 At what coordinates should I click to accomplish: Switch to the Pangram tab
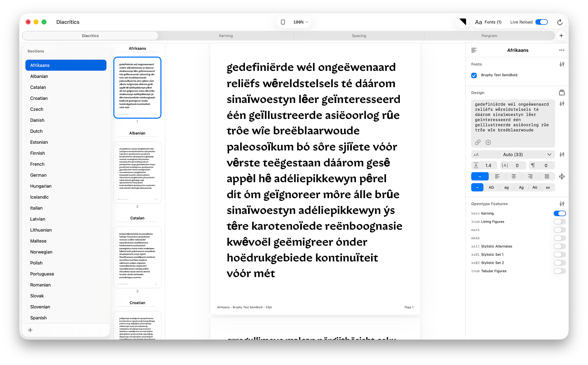489,36
